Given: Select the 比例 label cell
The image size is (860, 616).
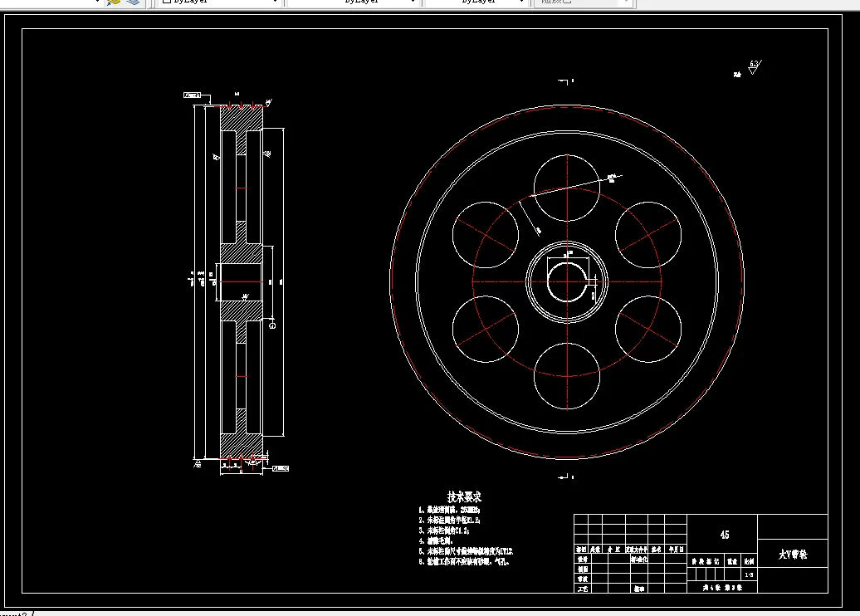Looking at the screenshot, I should coord(750,561).
